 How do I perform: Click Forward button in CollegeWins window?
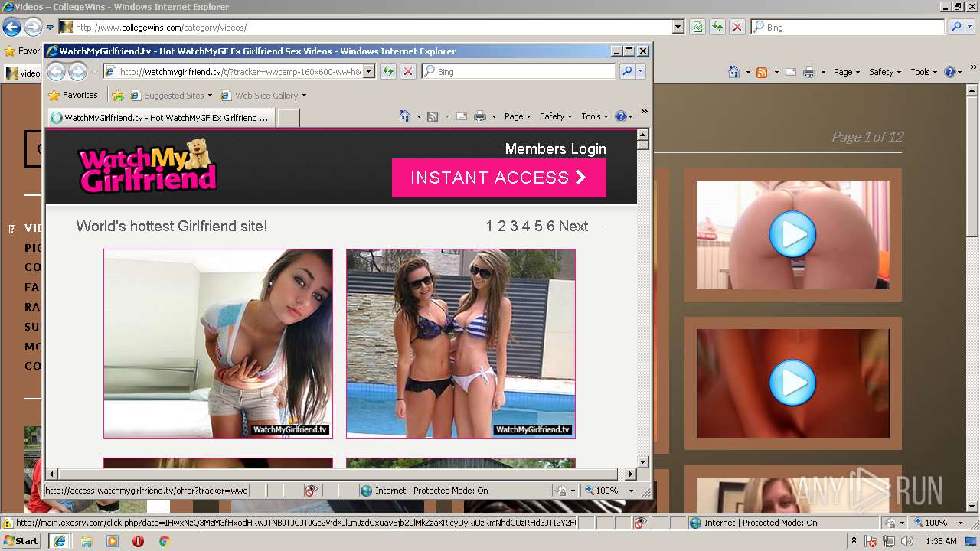pyautogui.click(x=33, y=28)
